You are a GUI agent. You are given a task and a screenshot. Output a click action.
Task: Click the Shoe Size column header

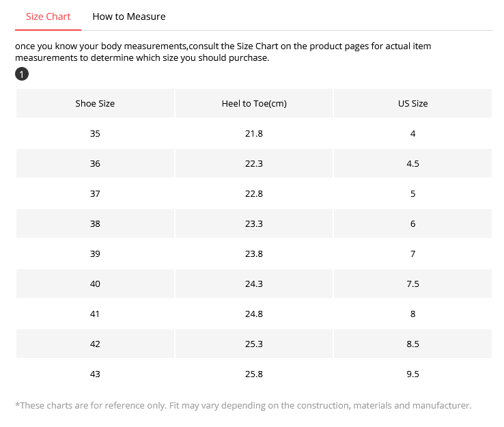coord(95,104)
